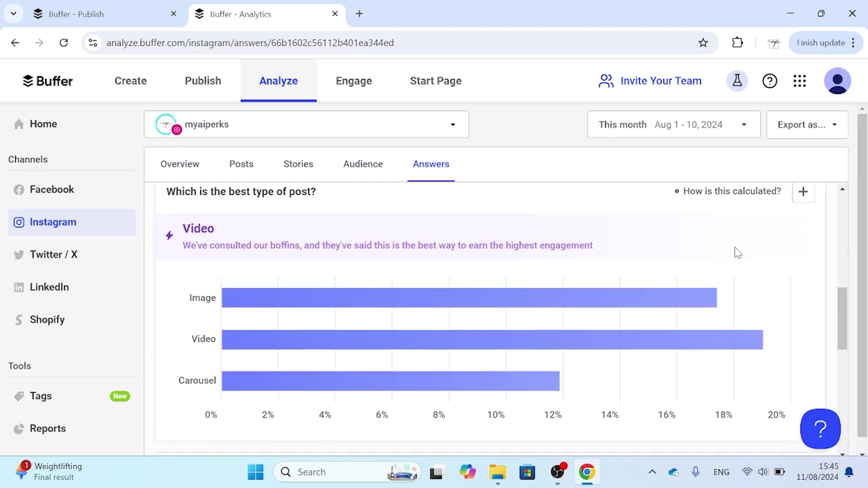The height and width of the screenshot is (488, 868).
Task: Switch to the Audience tab
Action: coord(363,164)
